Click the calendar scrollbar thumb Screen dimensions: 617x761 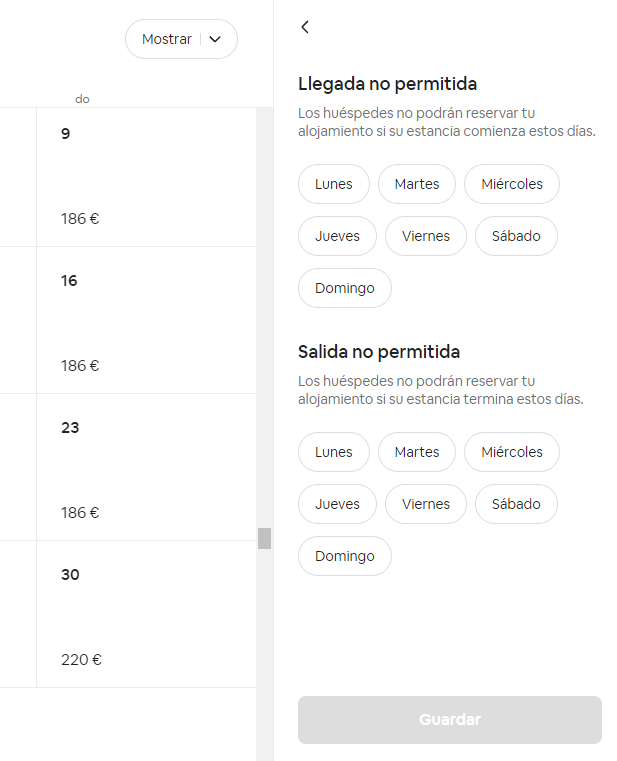tap(264, 538)
